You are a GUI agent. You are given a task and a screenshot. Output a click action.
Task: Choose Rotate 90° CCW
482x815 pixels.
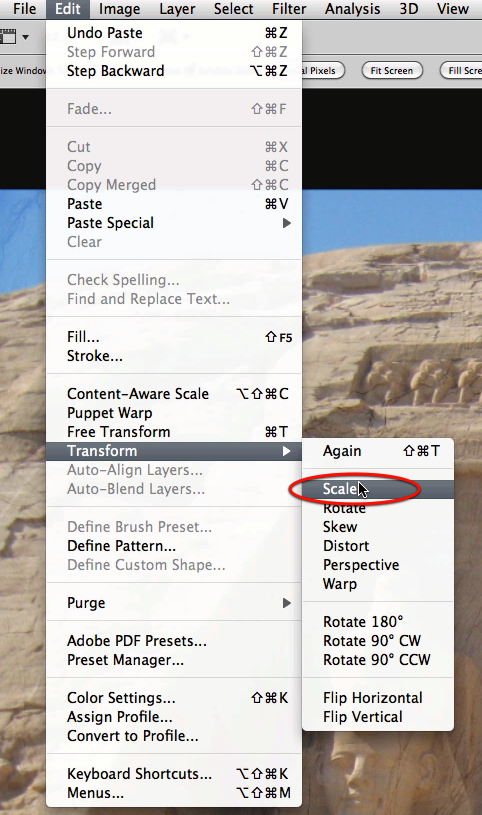378,660
